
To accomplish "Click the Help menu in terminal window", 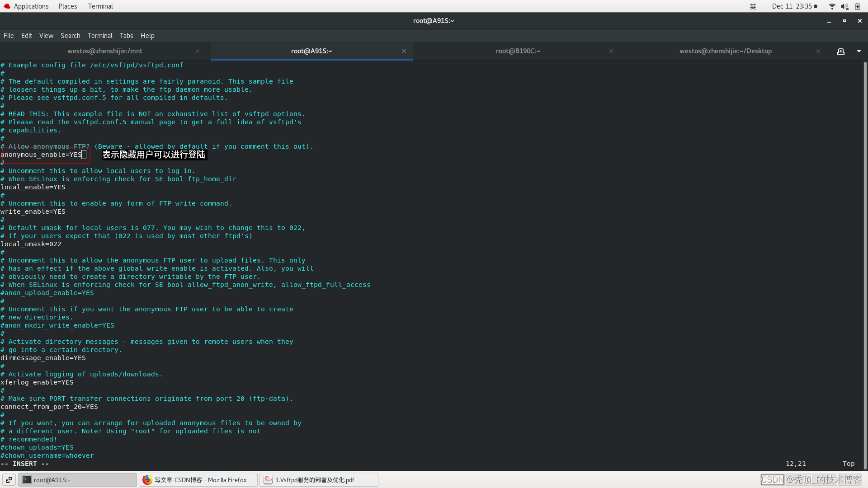I will point(147,35).
